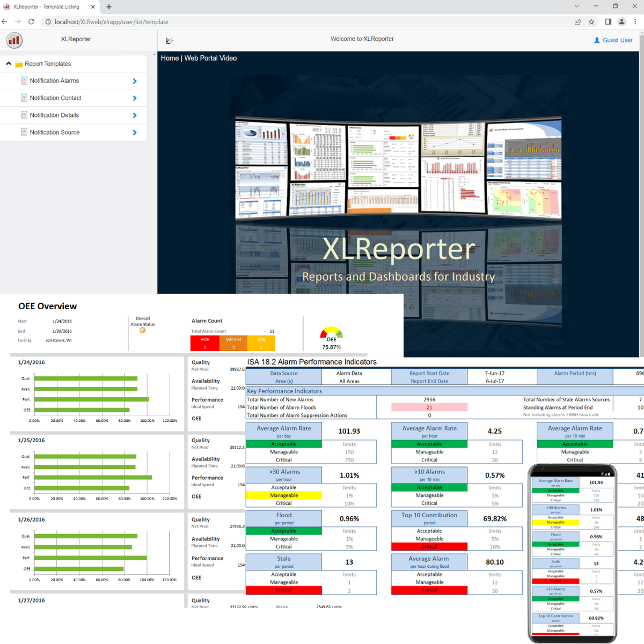Click the OEE gauge icon
The height and width of the screenshot is (644, 644).
pos(332,334)
